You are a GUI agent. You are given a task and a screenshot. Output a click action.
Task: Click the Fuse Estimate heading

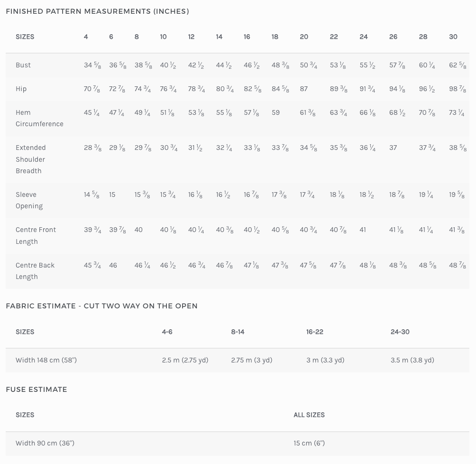click(37, 390)
